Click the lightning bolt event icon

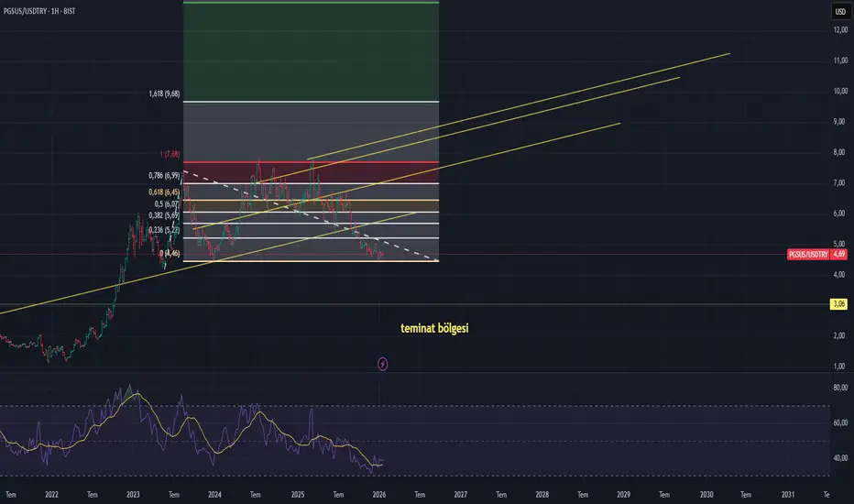coord(383,364)
